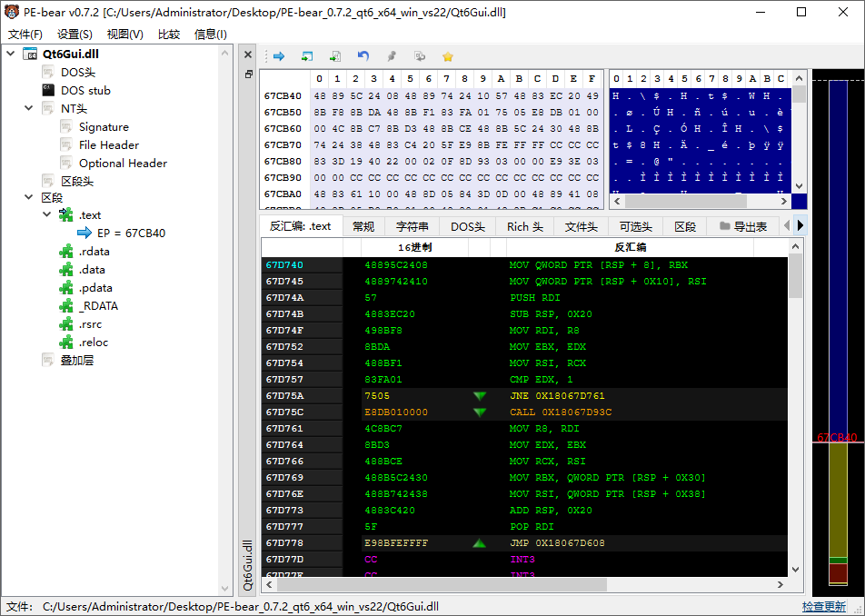Collapse the .text section node
Screen dimensions: 865x616
[x=47, y=214]
